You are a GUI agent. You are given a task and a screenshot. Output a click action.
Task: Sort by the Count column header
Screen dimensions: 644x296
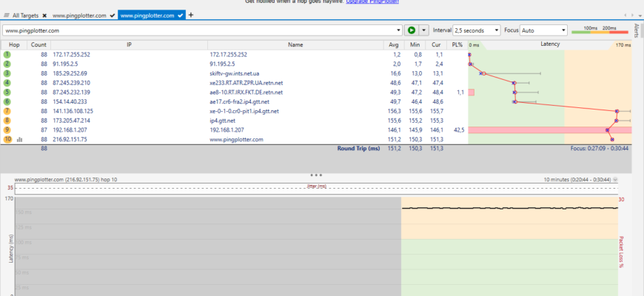click(x=39, y=44)
